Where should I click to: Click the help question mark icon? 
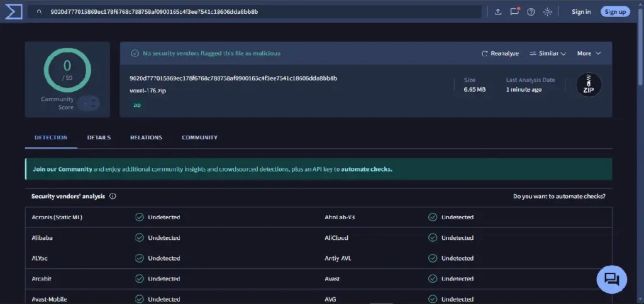[x=531, y=12]
